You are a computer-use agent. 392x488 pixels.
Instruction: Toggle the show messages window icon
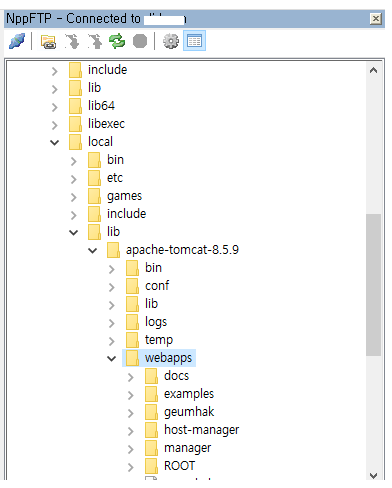194,41
